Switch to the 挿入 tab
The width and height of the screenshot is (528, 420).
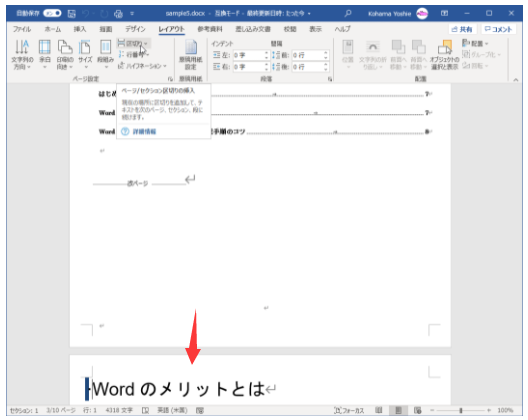[x=80, y=29]
